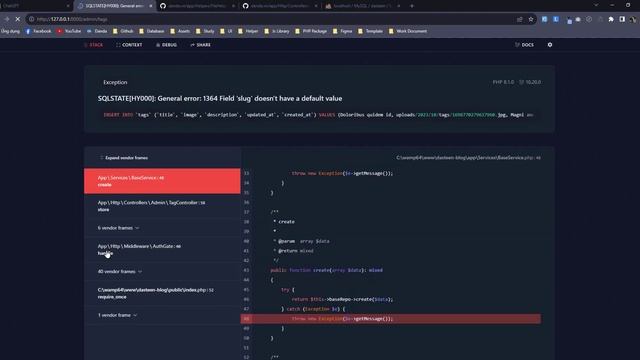This screenshot has height=360, width=640.
Task: Open the Study bookmarks folder
Action: [x=205, y=31]
